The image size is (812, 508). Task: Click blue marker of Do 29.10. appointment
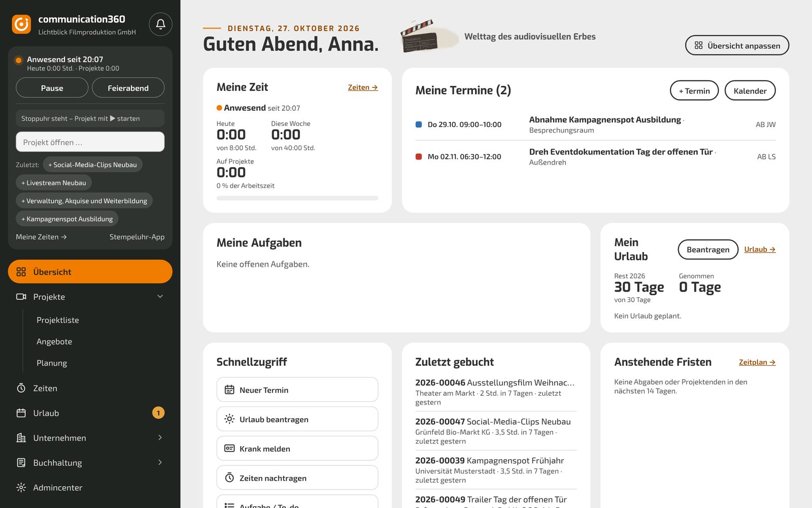tap(419, 124)
